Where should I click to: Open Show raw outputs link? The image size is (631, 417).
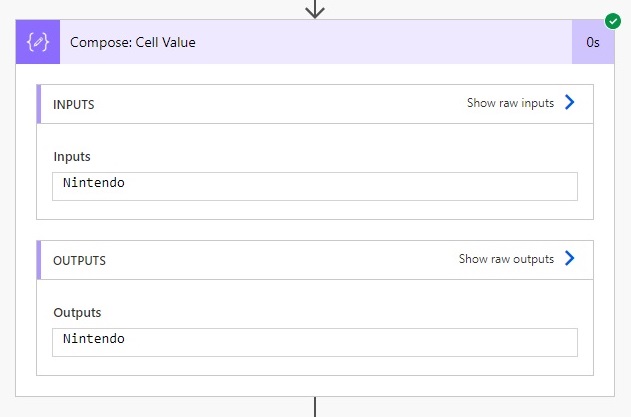pos(506,259)
